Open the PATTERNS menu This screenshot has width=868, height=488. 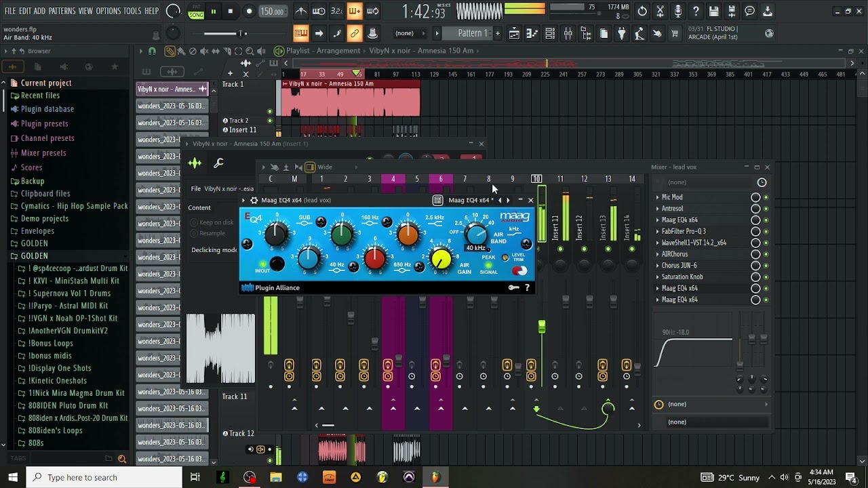click(x=62, y=11)
